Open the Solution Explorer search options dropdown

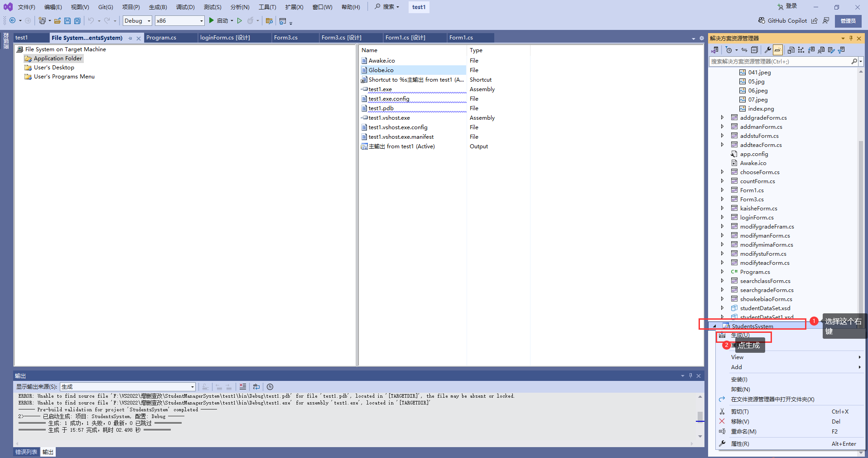861,61
